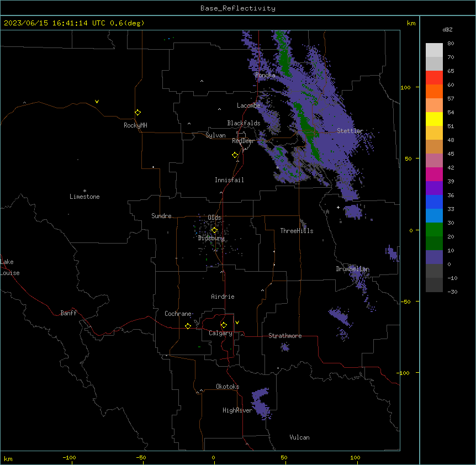This screenshot has height=465, width=476.
Task: Click the -100 tick on bottom axis
Action: [x=69, y=458]
